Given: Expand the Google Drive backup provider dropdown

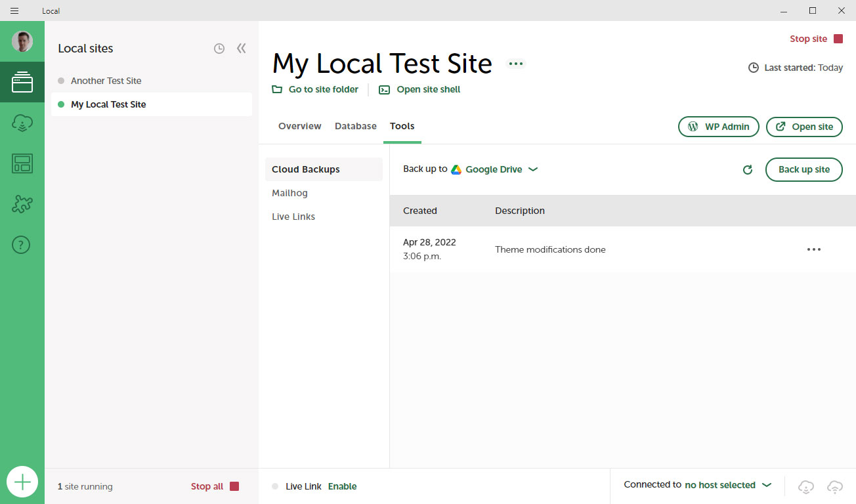Looking at the screenshot, I should (495, 169).
